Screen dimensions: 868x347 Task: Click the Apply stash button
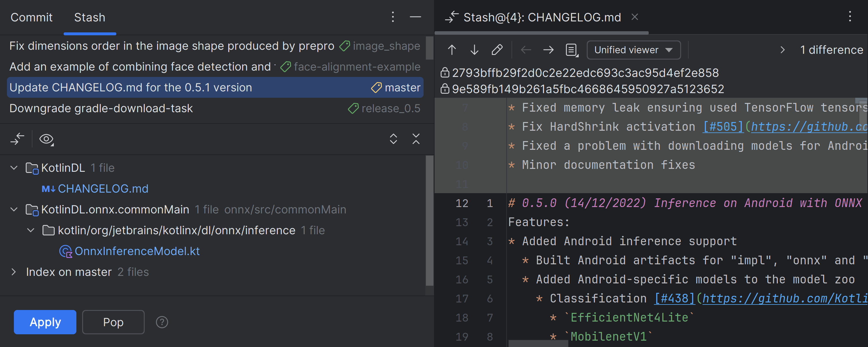pyautogui.click(x=45, y=322)
